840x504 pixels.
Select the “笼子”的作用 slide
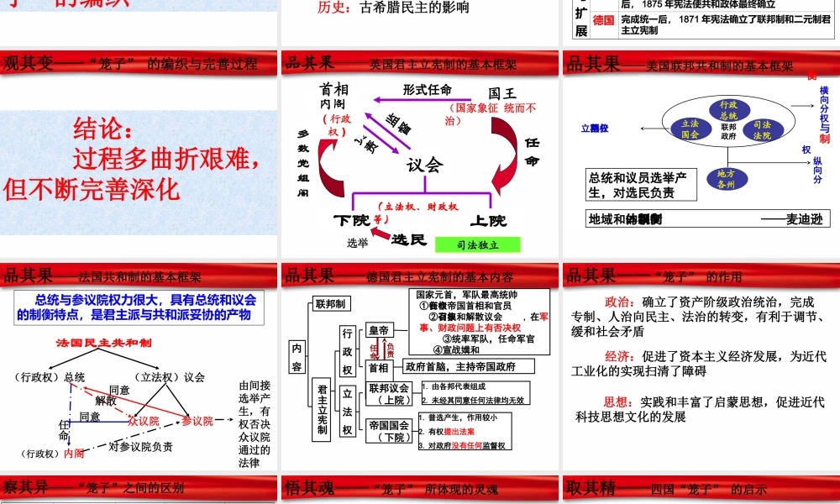coord(701,367)
